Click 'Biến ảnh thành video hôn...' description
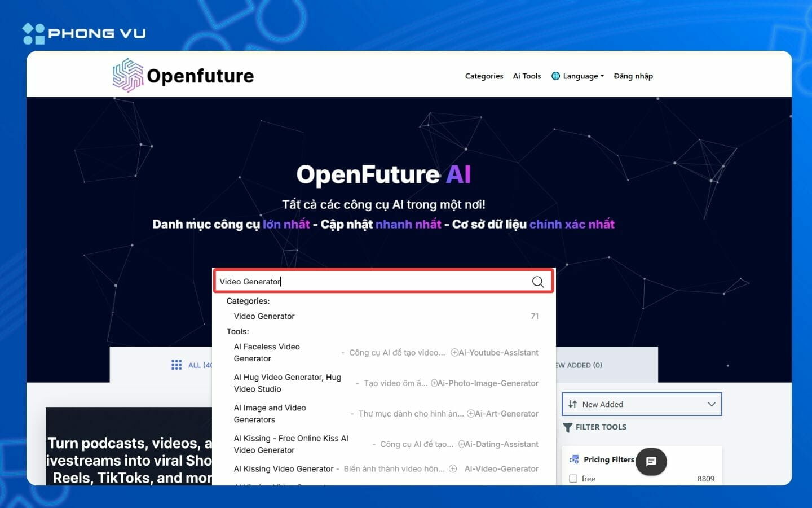 pyautogui.click(x=394, y=469)
